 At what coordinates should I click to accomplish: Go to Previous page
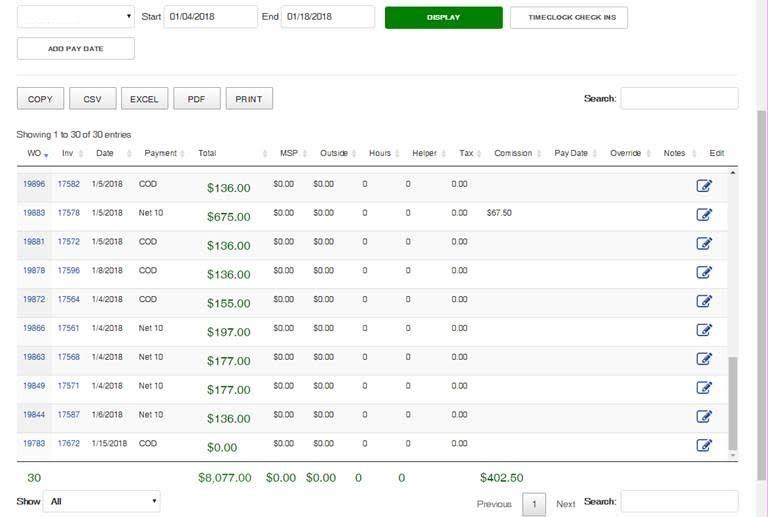coord(494,504)
